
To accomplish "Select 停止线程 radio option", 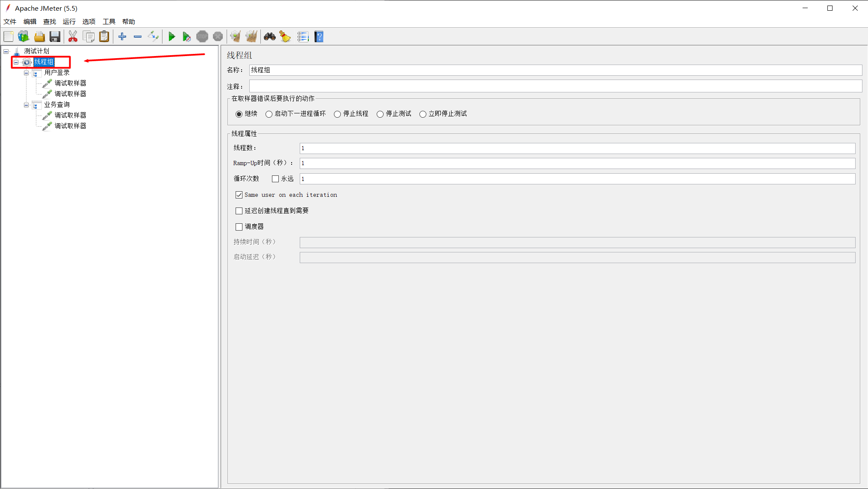I will (x=337, y=114).
